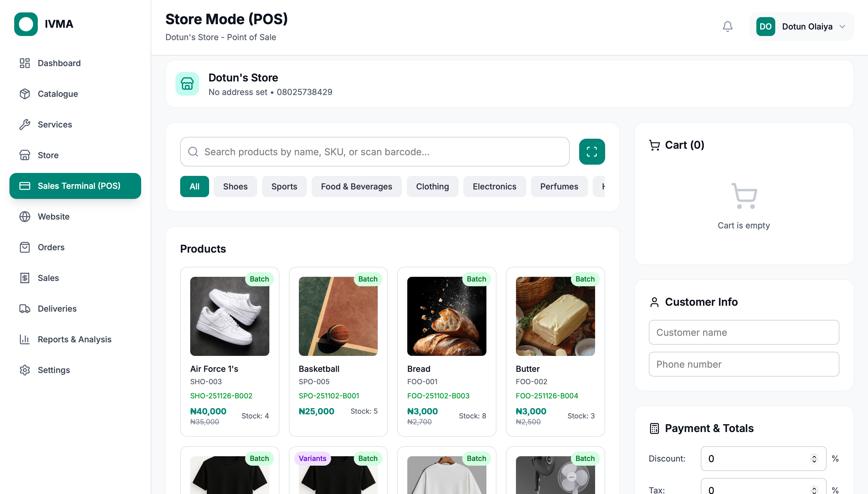
Task: View notifications via the bell icon
Action: coord(727,26)
